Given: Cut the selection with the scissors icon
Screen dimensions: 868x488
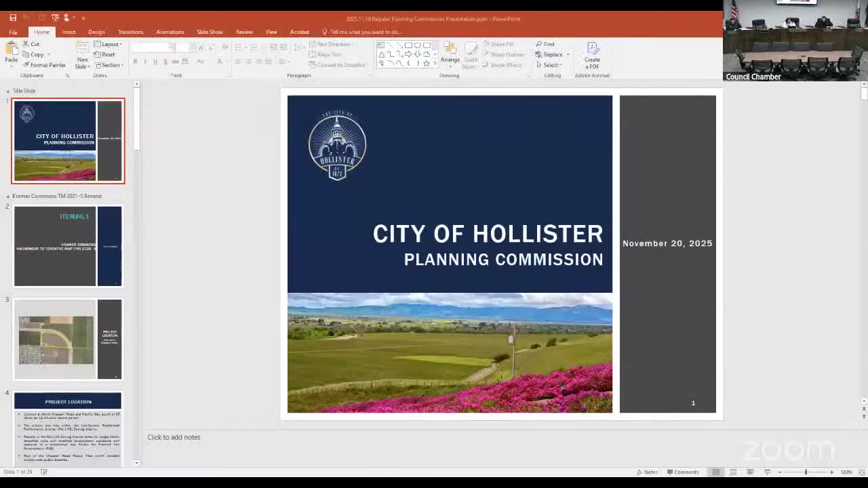Looking at the screenshot, I should [26, 44].
